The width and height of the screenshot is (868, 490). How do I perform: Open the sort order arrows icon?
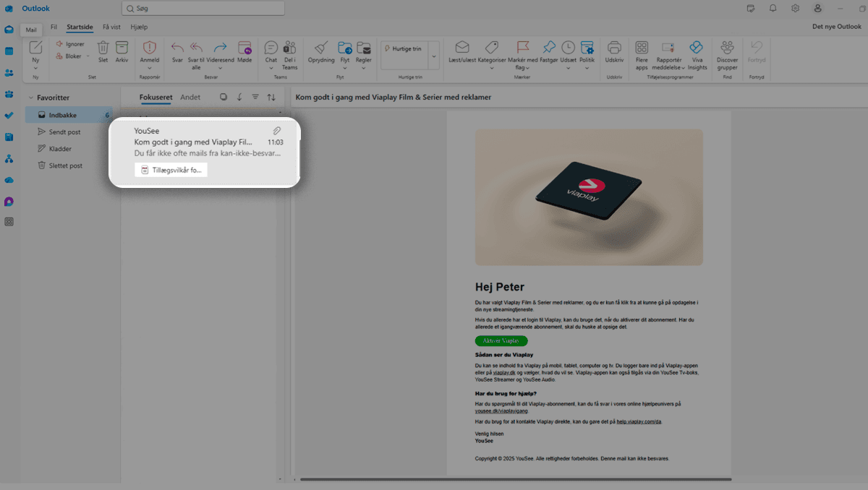(271, 97)
